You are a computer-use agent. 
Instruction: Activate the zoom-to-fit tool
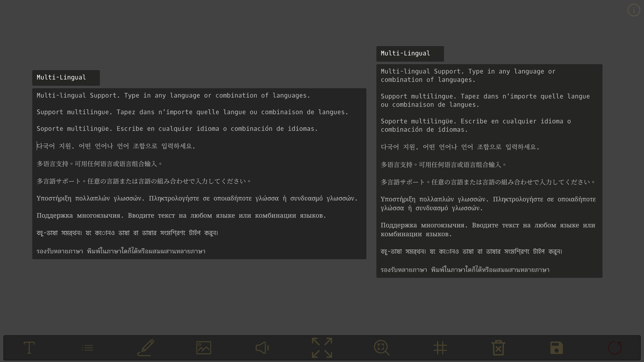(x=382, y=348)
